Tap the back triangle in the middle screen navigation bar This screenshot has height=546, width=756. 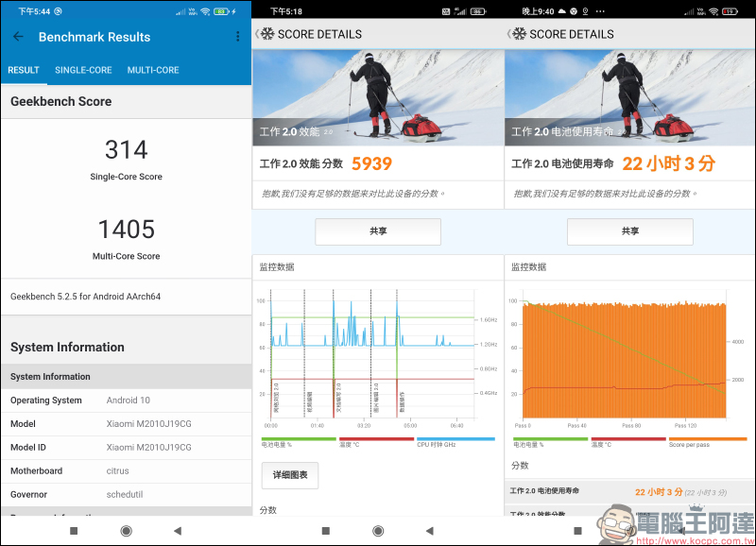pos(430,531)
